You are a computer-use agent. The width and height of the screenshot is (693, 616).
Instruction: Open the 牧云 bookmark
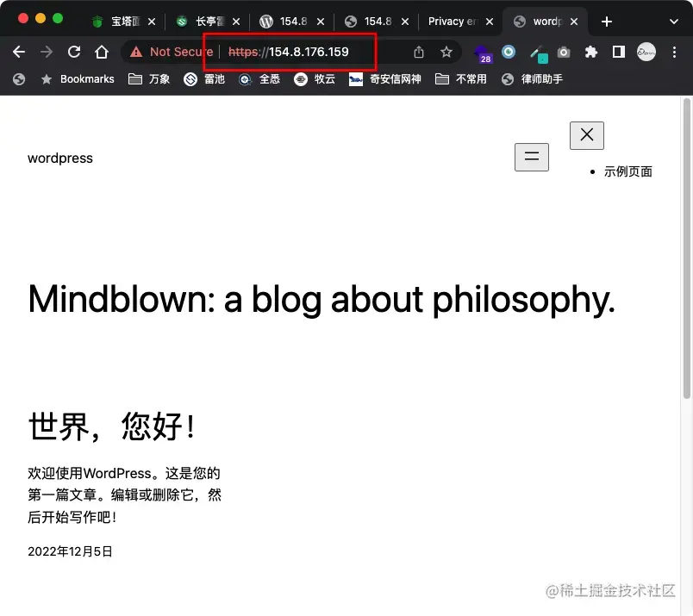(315, 79)
